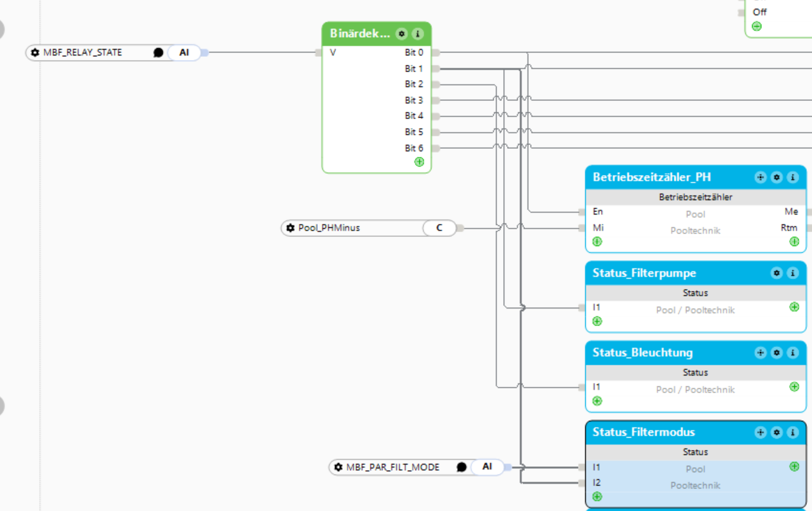Select the Betriebszeitzähler_PH block title

coord(652,178)
